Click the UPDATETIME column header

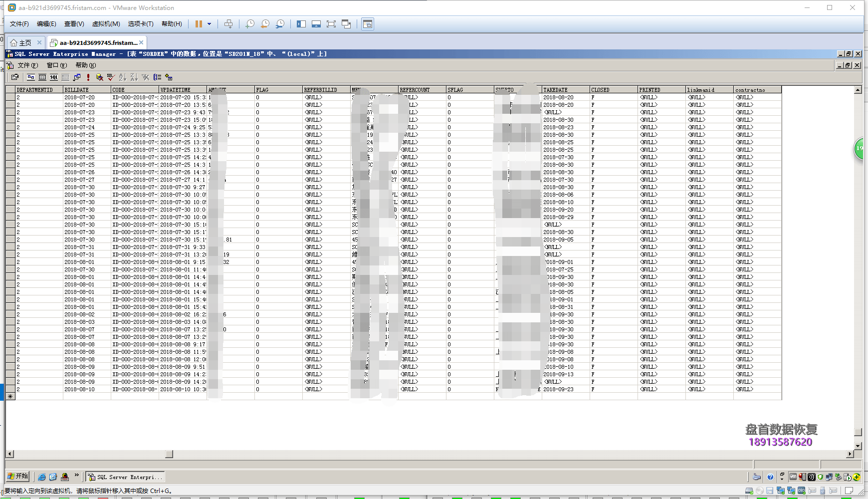click(x=183, y=90)
